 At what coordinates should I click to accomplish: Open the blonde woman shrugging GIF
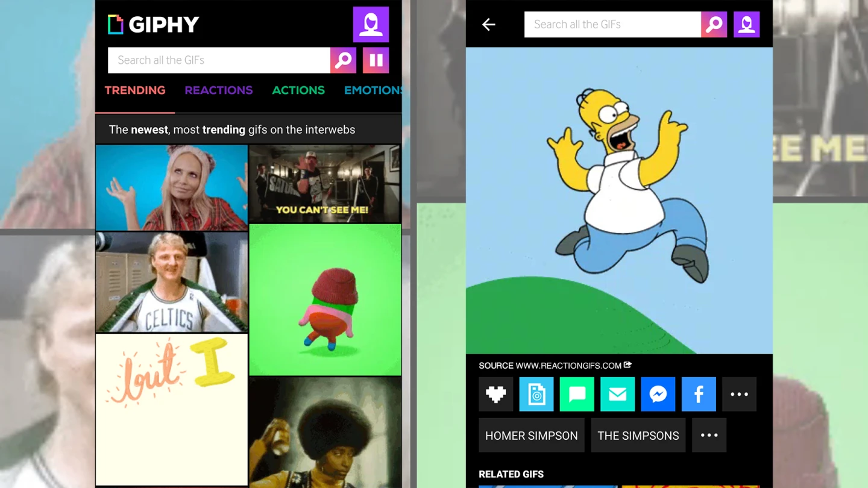172,187
